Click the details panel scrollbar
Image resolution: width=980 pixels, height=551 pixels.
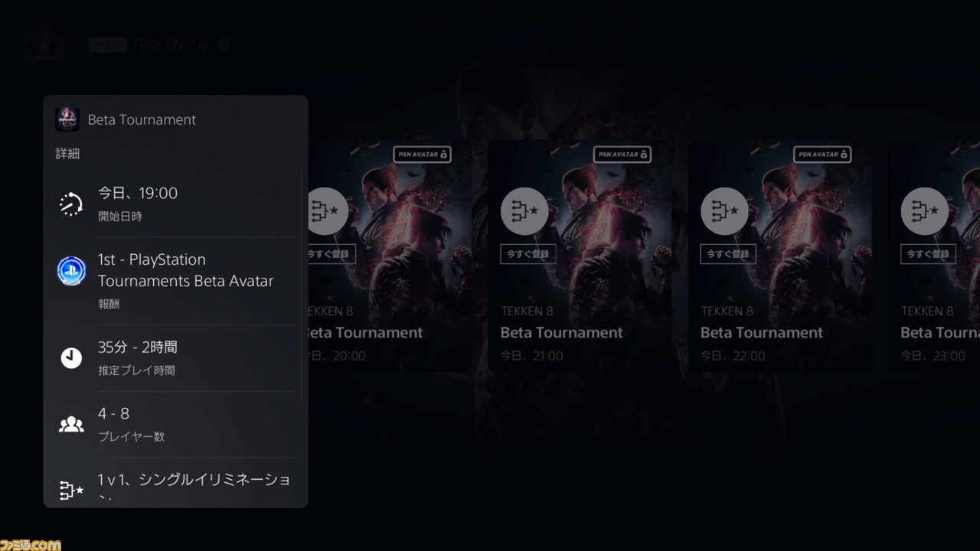302,285
